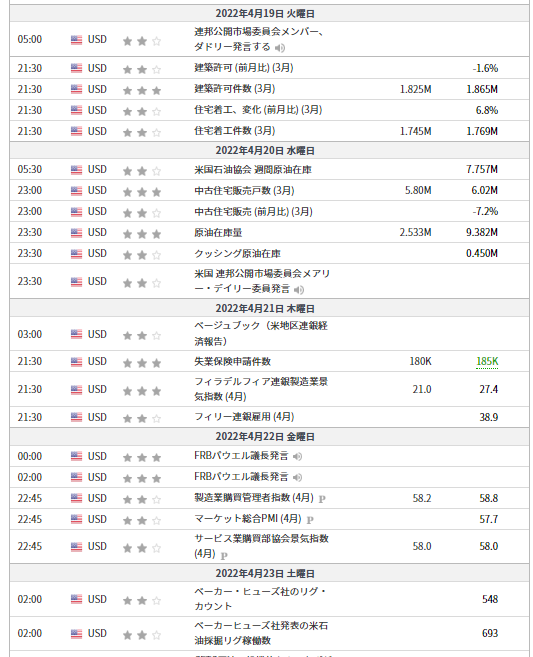
Task: Open 住宅着工件数 (3月) event
Action: (235, 131)
